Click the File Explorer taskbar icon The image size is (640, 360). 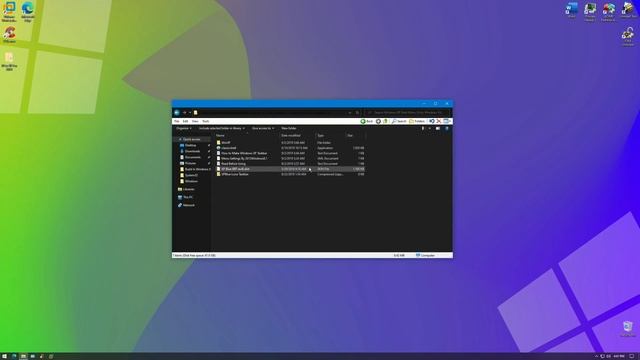point(23,356)
